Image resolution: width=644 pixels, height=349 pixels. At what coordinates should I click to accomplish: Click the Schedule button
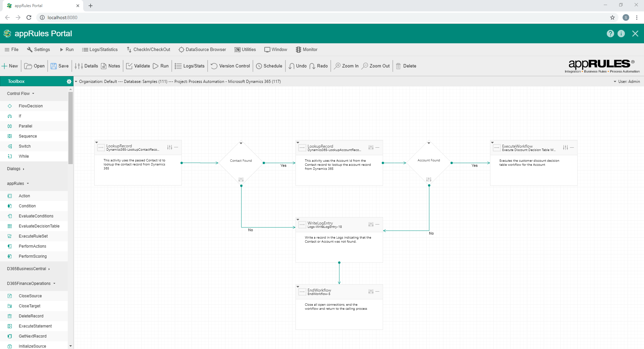coord(269,66)
